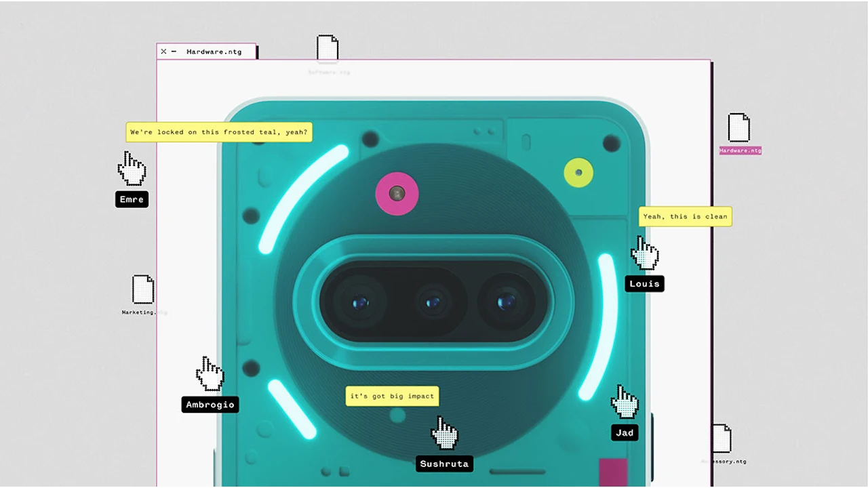This screenshot has height=488, width=868.
Task: Click the Emre name tag
Action: point(132,199)
